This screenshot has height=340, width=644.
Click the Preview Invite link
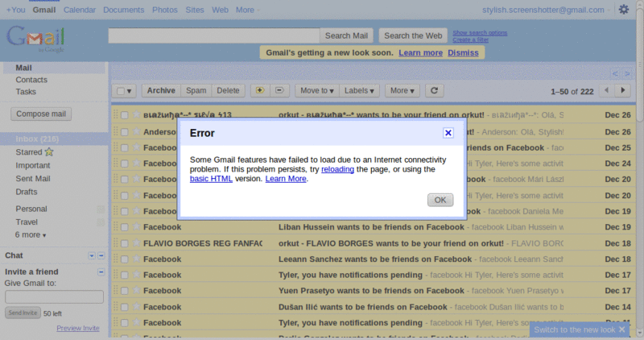pyautogui.click(x=78, y=328)
